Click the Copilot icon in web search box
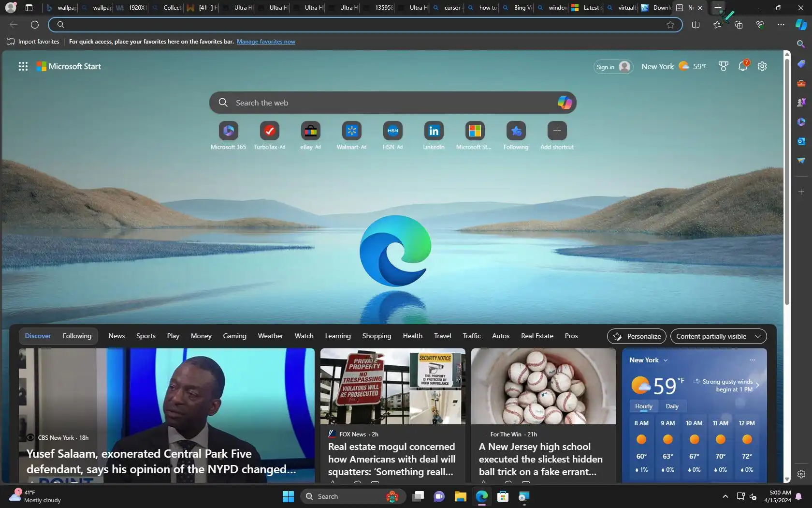The height and width of the screenshot is (508, 812). [565, 103]
